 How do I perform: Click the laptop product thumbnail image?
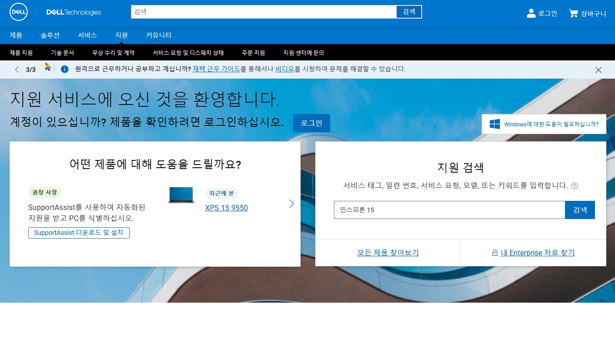pyautogui.click(x=181, y=195)
